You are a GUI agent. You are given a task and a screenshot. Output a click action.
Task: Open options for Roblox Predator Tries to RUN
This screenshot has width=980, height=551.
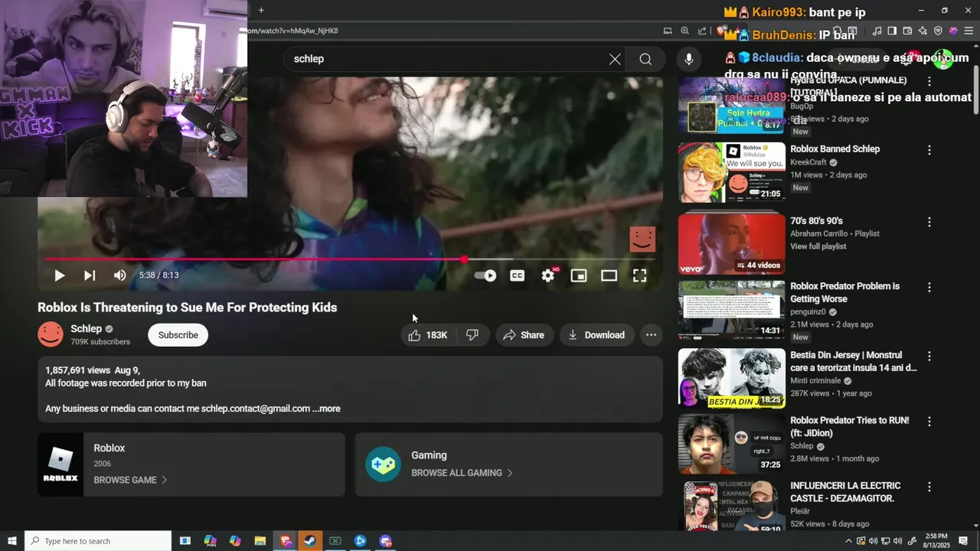pyautogui.click(x=929, y=422)
